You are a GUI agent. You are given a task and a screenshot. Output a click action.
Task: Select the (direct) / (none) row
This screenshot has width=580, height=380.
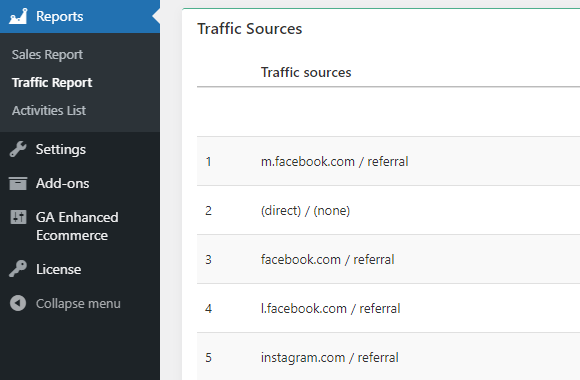[388, 210]
